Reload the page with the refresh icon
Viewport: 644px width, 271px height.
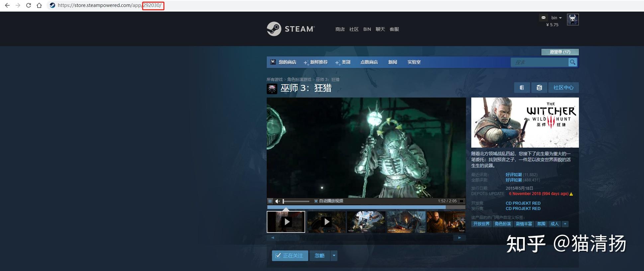point(29,5)
